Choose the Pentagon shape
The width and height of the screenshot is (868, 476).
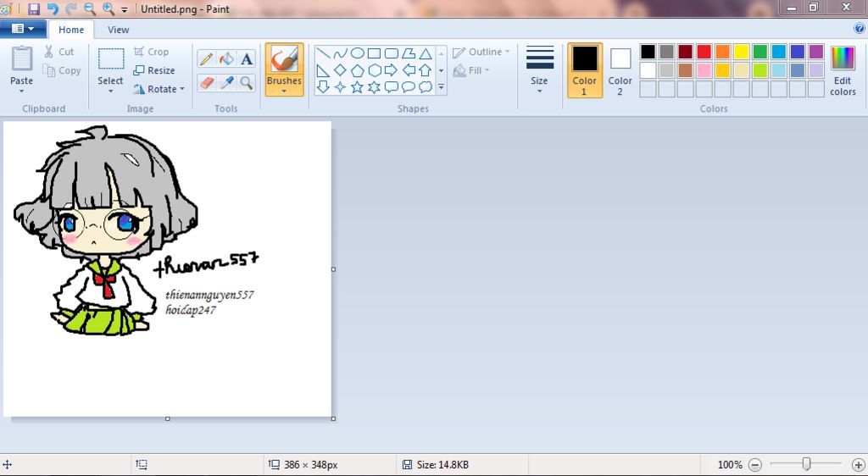click(358, 70)
